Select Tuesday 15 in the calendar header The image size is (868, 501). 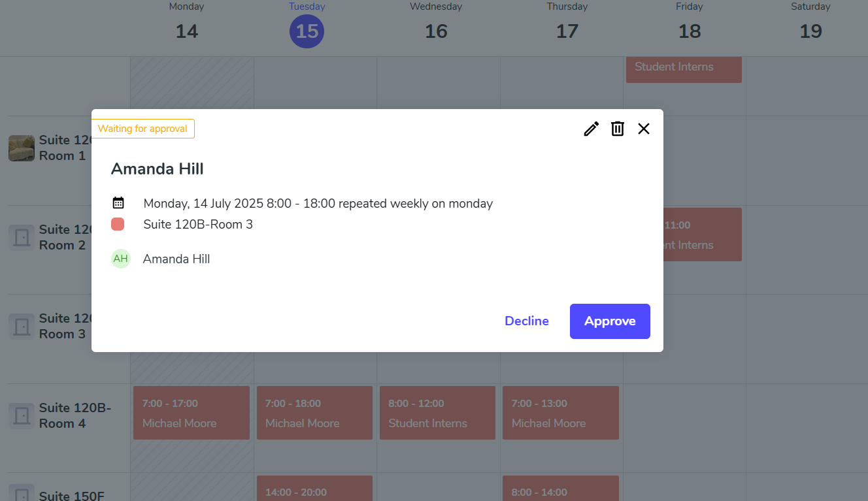[307, 31]
